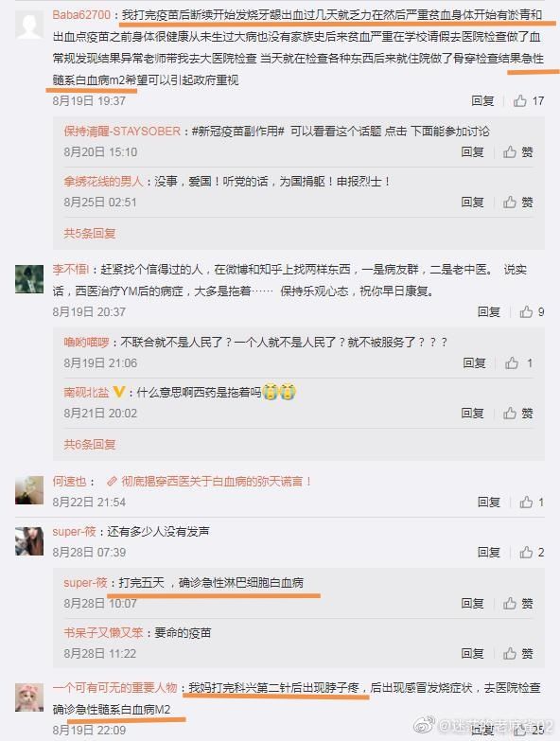
Task: Like super-筱's comment posted 8月28日 07:39
Action: tap(532, 553)
